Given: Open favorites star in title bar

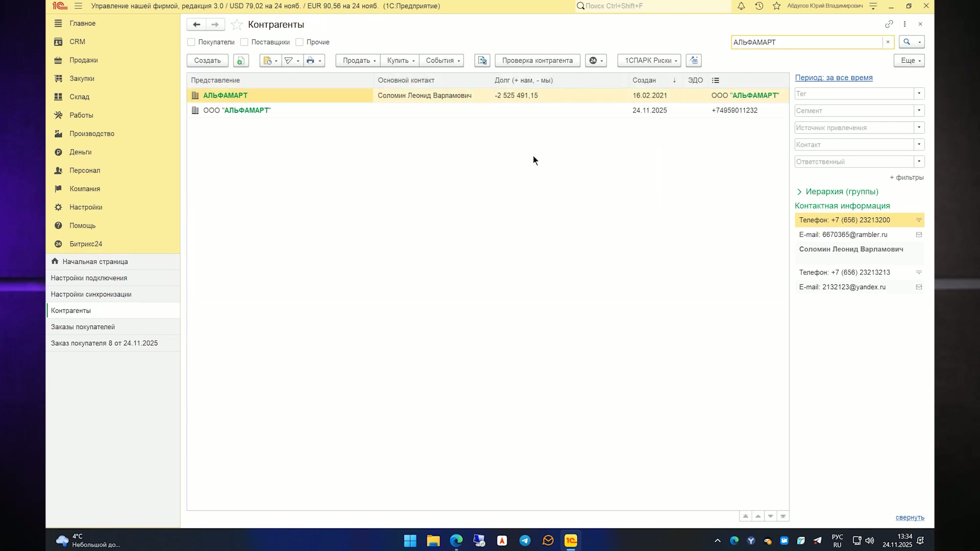Looking at the screenshot, I should (x=776, y=6).
